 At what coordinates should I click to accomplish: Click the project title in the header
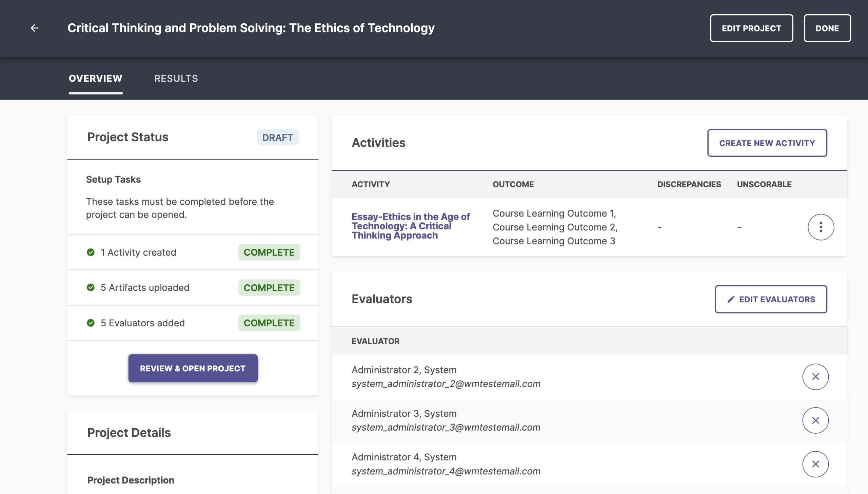(x=251, y=28)
